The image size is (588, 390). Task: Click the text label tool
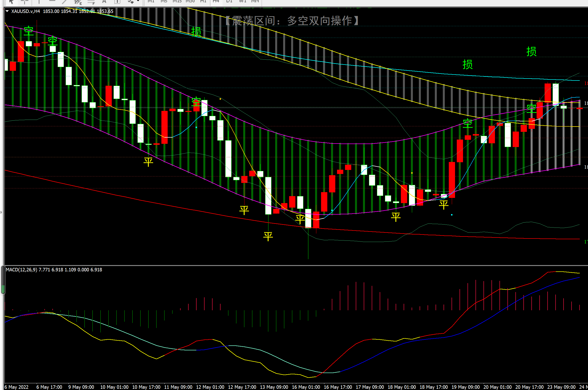pyautogui.click(x=117, y=2)
